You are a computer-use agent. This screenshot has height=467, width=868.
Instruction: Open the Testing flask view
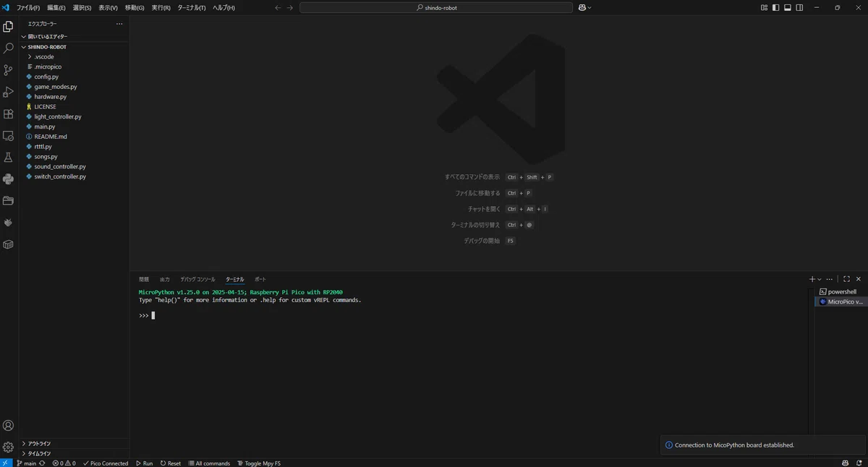[8, 157]
